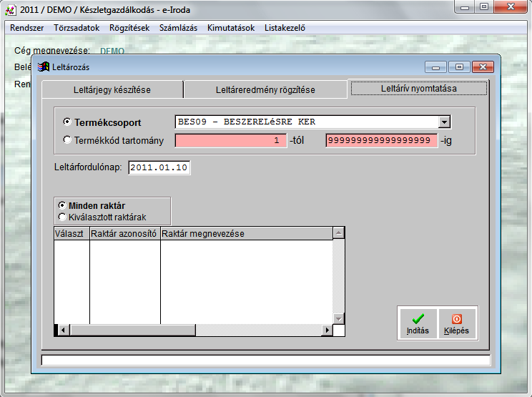Viewport: 532px width, 397px height.
Task: Select the Termékcsoport radio button
Action: click(x=67, y=122)
